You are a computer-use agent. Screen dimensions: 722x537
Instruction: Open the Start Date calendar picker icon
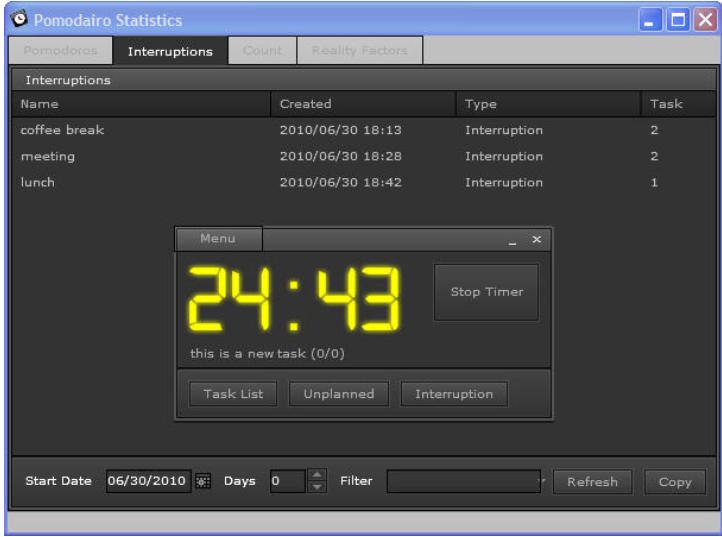click(x=203, y=481)
